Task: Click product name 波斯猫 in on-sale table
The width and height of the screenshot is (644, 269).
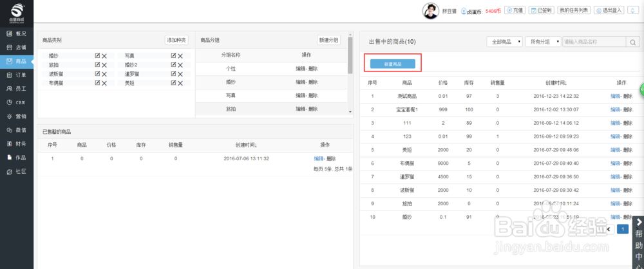Action: point(407,190)
